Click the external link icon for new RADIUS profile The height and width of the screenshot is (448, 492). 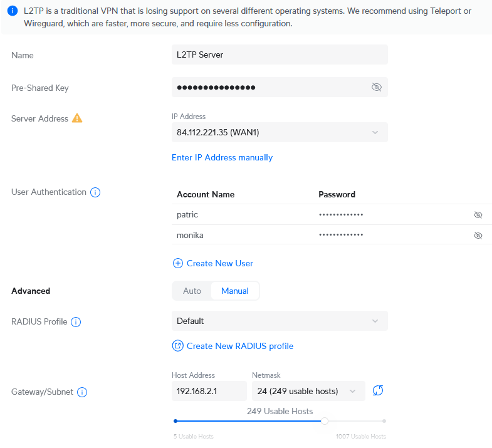pyautogui.click(x=177, y=346)
